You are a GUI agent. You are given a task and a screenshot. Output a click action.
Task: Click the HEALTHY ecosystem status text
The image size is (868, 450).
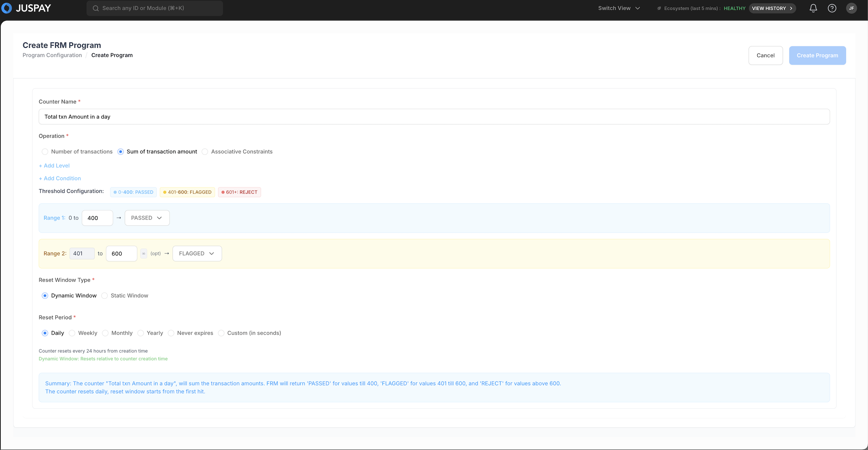[x=735, y=8]
